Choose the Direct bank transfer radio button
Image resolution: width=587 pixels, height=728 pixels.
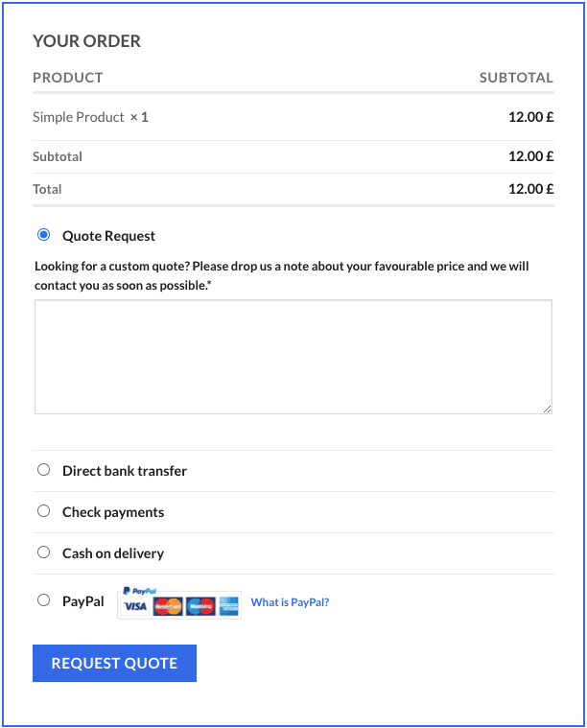43,470
